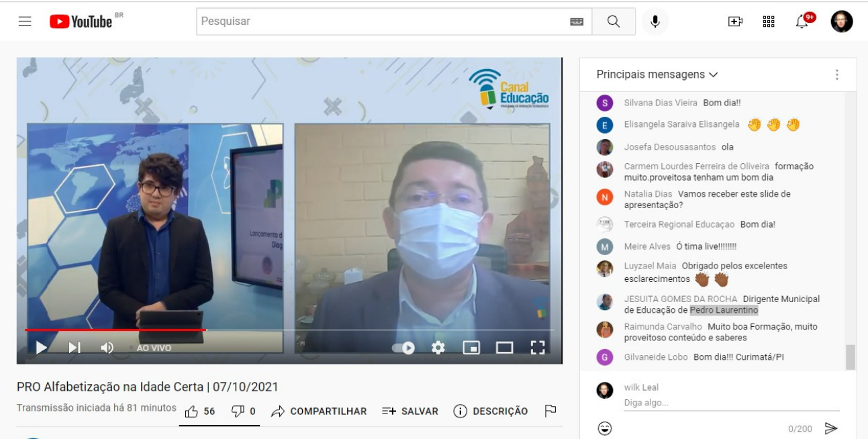Click the YouTube logo

81,21
